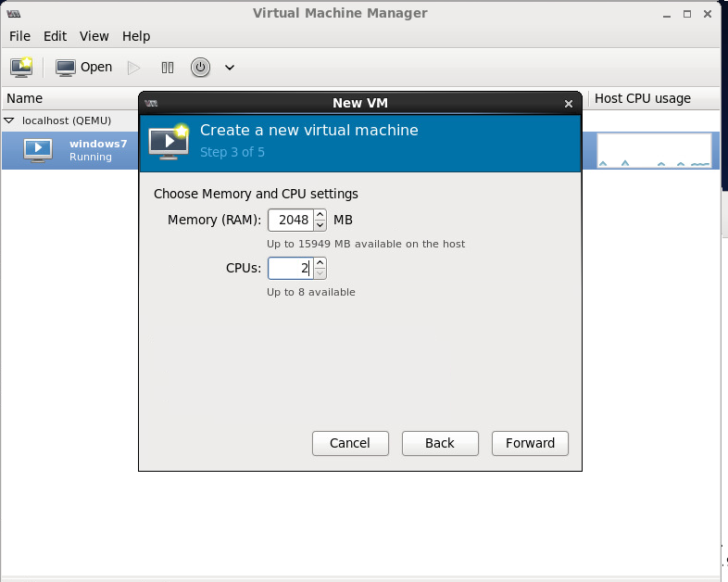
Task: Click the Run (play) toolbar icon
Action: point(133,68)
